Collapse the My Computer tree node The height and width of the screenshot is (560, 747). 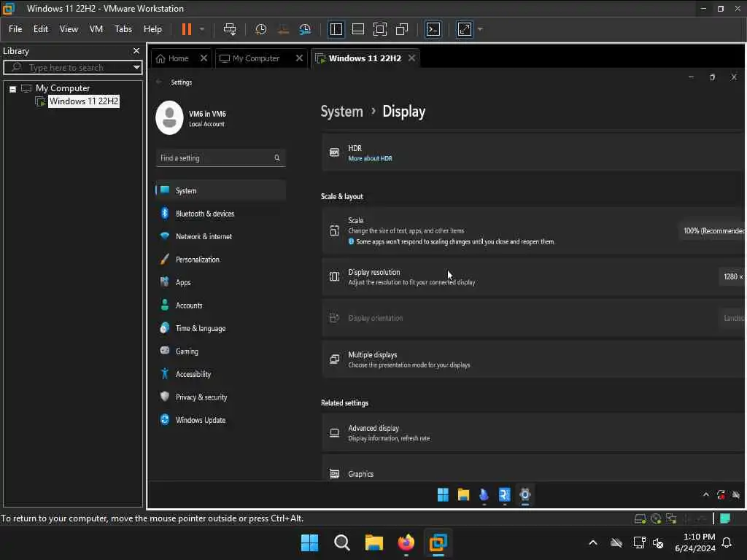click(x=13, y=88)
